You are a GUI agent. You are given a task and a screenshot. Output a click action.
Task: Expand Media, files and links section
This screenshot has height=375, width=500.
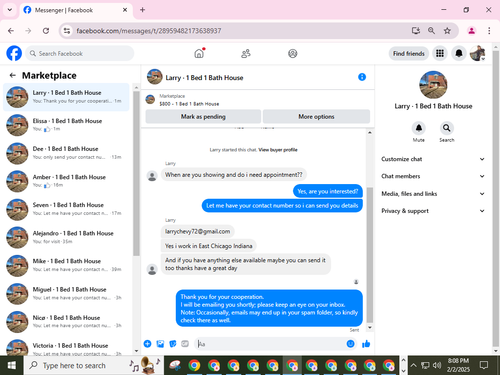[x=433, y=194]
